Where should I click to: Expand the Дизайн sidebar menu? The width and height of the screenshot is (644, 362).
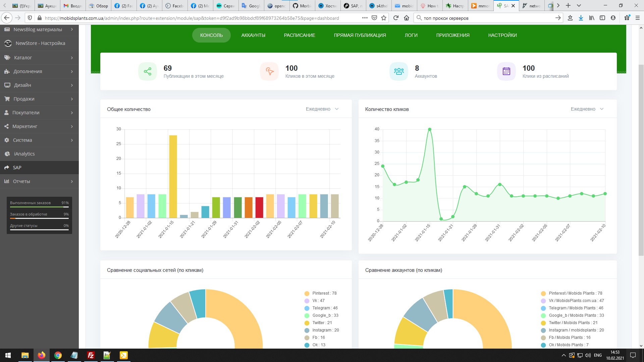coord(39,85)
